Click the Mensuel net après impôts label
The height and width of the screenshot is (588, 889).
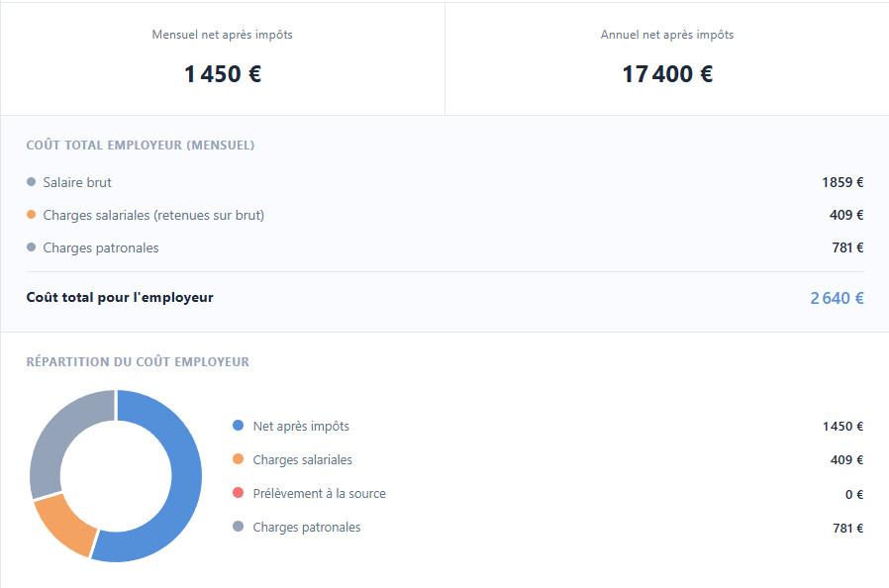[x=222, y=35]
